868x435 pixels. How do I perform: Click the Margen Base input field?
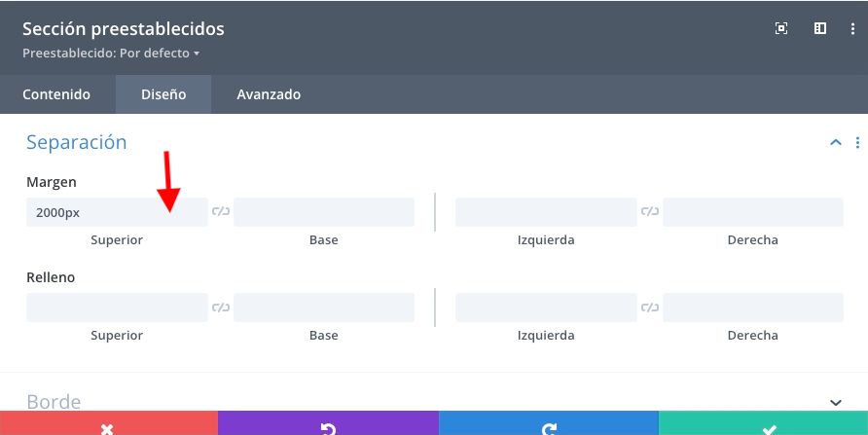pyautogui.click(x=324, y=212)
